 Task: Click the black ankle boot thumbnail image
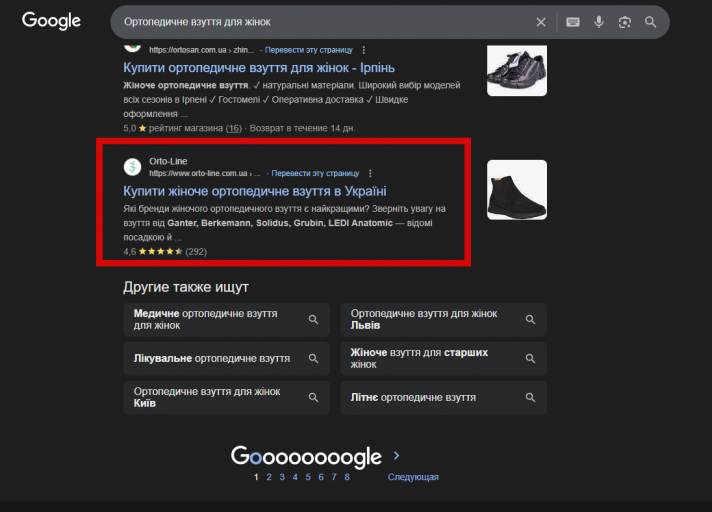point(517,190)
